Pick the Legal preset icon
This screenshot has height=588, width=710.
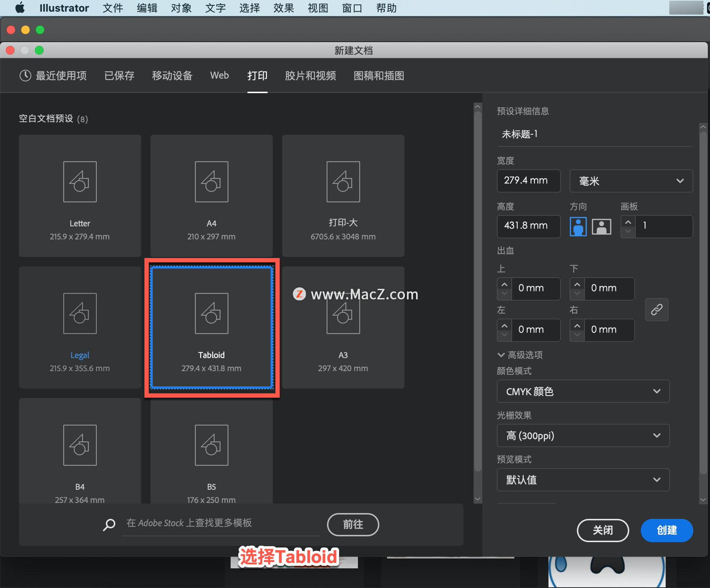(80, 313)
